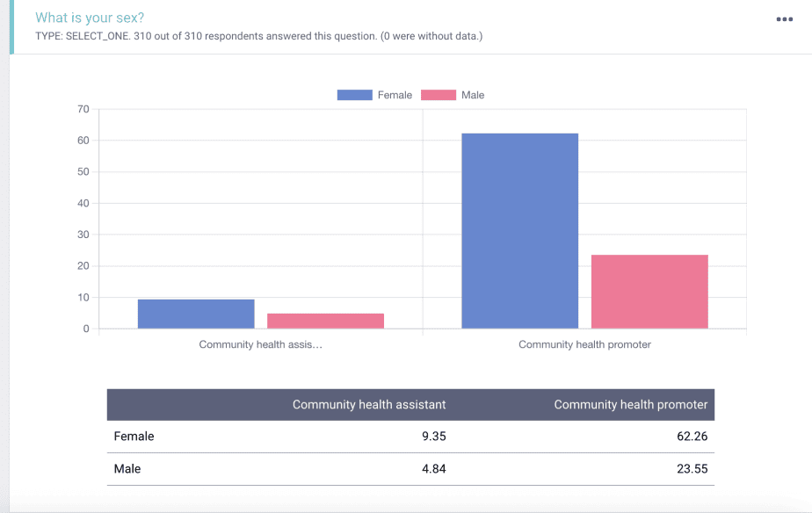Click the 23.55 table cell
Screen dimensions: 812x513
click(x=692, y=469)
